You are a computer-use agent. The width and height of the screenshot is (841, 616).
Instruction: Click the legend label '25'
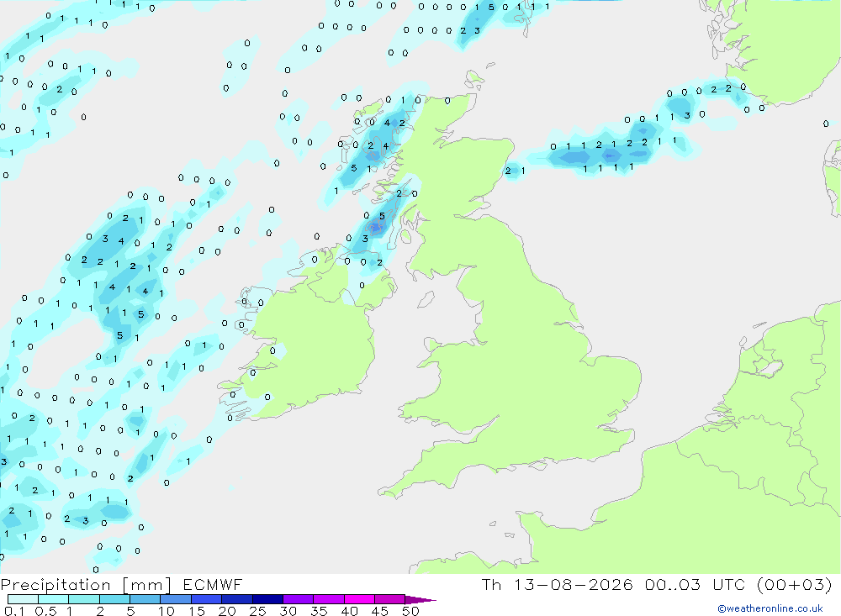point(257,611)
